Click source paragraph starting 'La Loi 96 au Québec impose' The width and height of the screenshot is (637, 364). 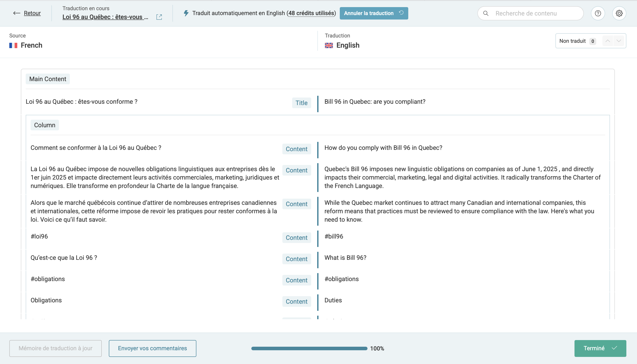pos(155,178)
